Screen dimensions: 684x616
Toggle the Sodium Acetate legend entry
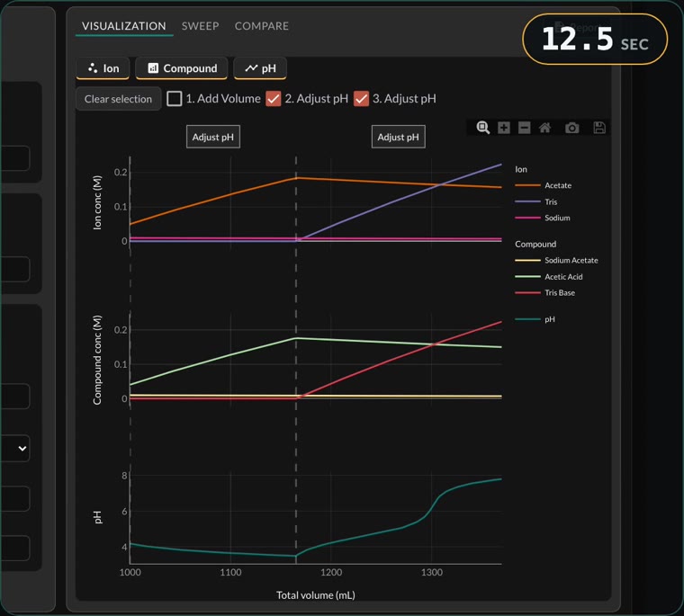[x=556, y=260]
